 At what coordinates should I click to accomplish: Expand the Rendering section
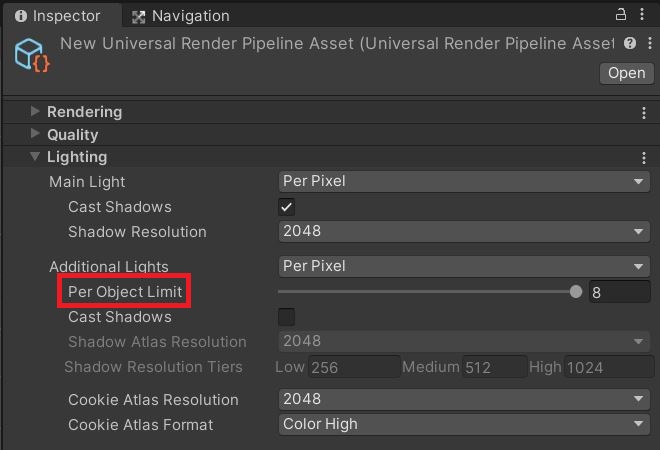[x=36, y=112]
